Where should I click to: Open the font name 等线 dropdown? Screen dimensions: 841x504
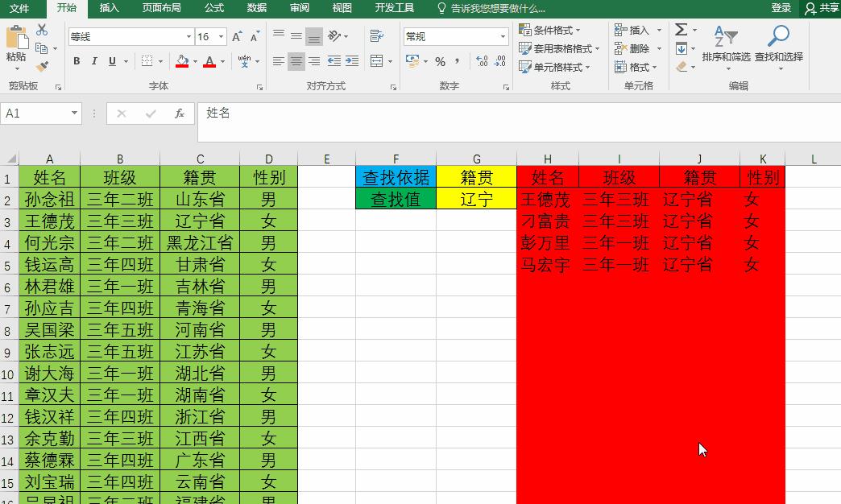pos(188,36)
